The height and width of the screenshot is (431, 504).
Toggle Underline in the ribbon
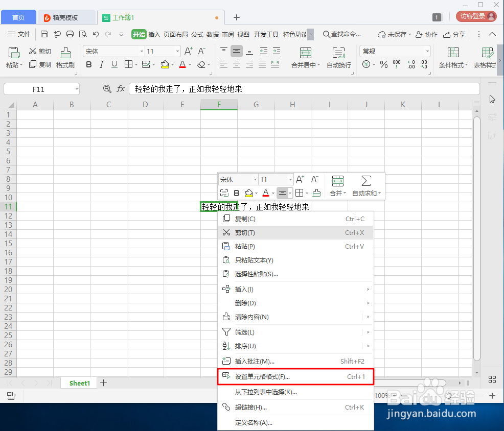point(114,64)
